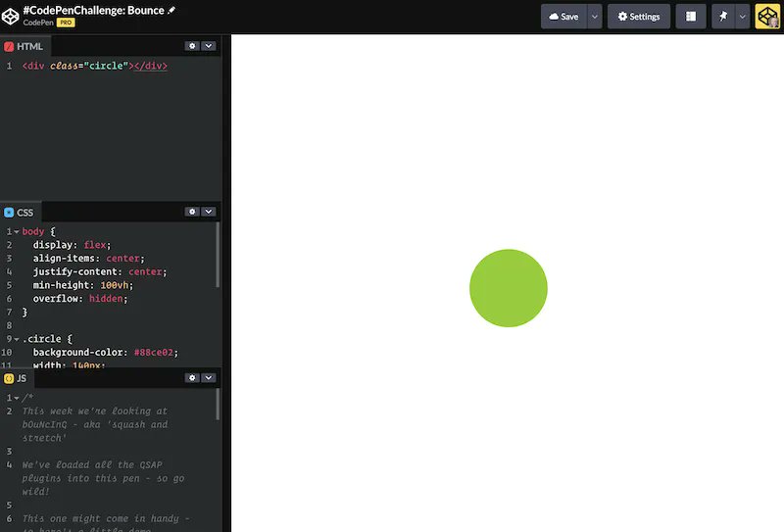Click the yellow JS parentheses icon
This screenshot has height=532, width=784.
click(9, 378)
